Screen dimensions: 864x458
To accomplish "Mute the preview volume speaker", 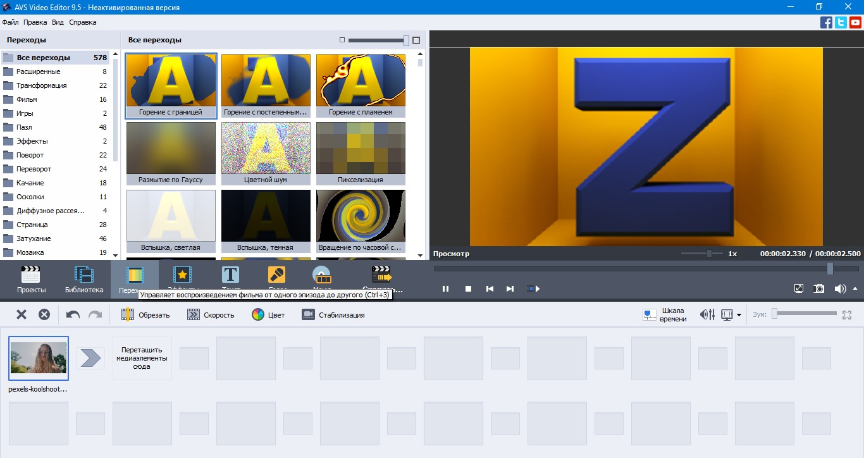I will click(x=840, y=289).
